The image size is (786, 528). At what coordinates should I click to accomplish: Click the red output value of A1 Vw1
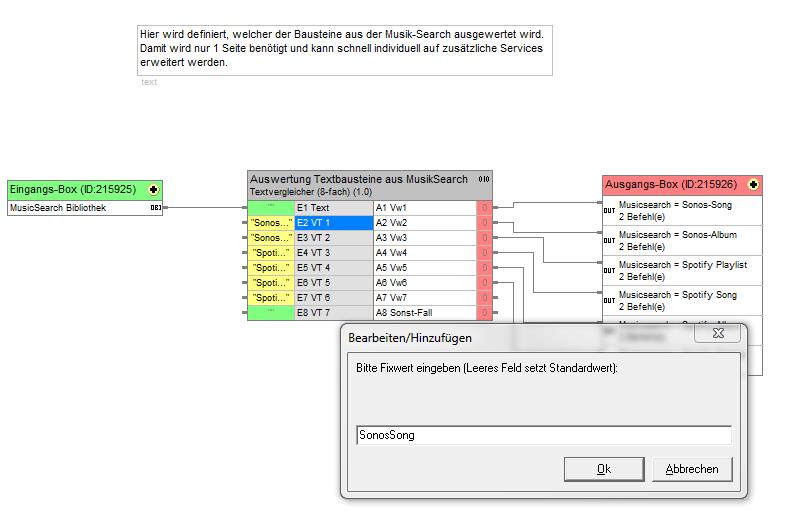[x=484, y=208]
